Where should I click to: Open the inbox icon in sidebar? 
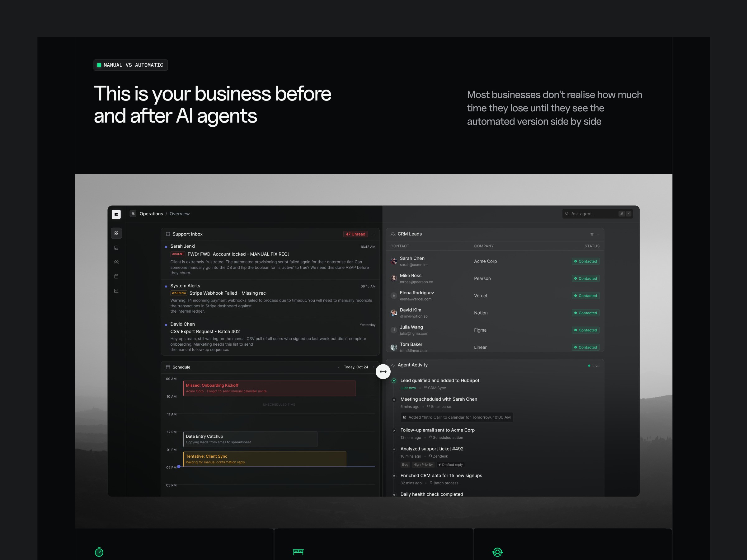click(116, 248)
